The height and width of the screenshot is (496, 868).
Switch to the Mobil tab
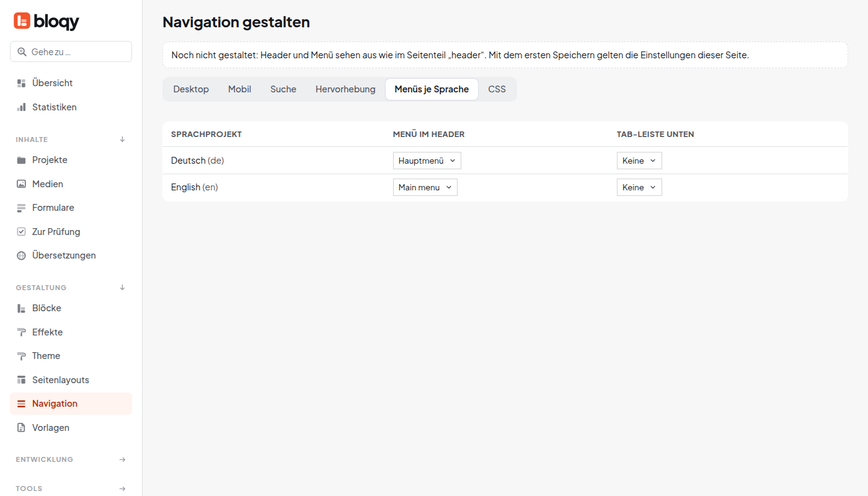pos(239,89)
